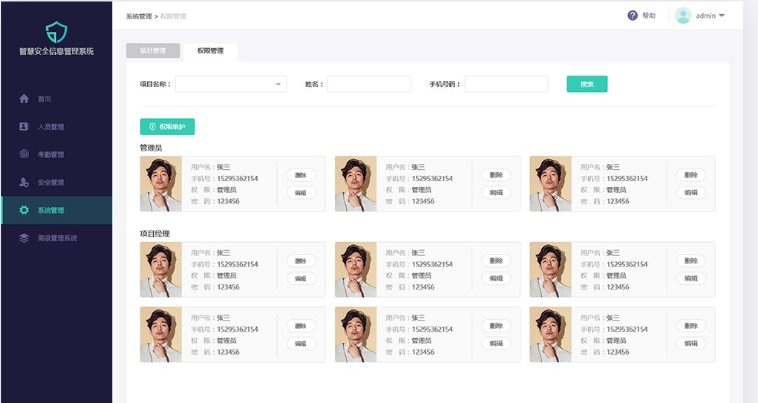Click the admin user avatar icon
This screenshot has height=403, width=758.
point(683,16)
